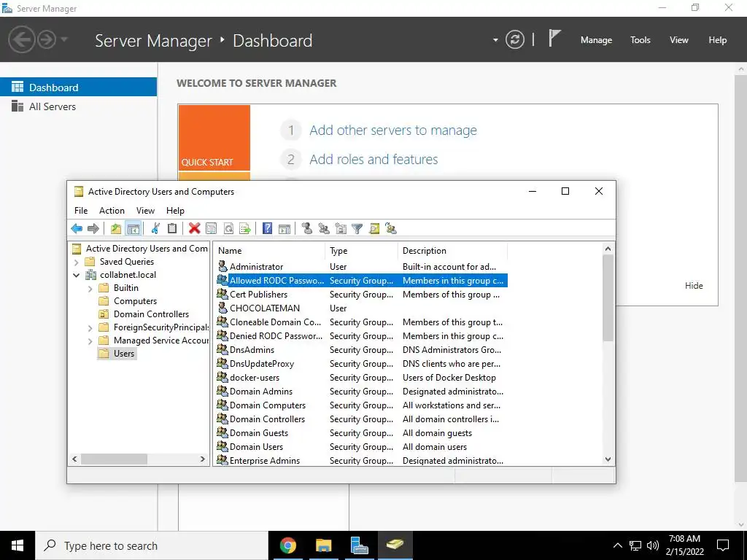The height and width of the screenshot is (560, 747).
Task: Open the Action menu
Action: [112, 211]
